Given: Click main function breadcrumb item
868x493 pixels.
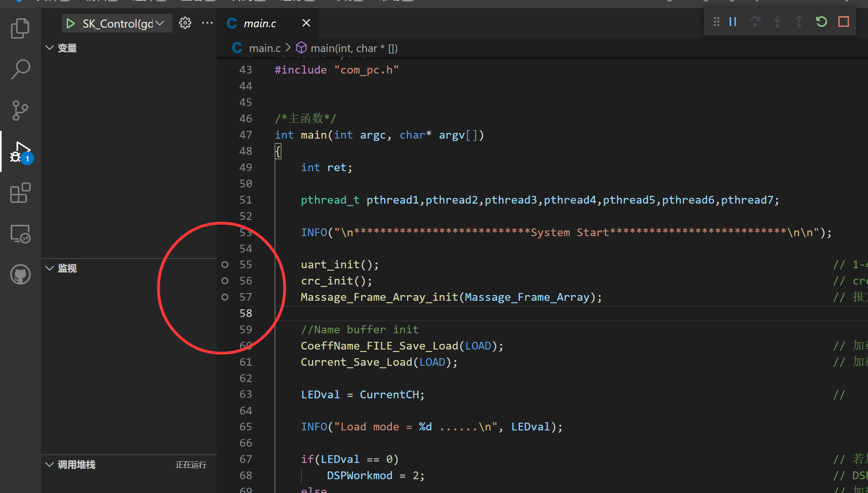Looking at the screenshot, I should (353, 48).
